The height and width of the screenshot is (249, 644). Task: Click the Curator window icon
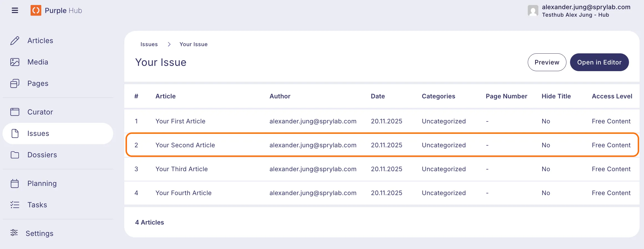15,112
